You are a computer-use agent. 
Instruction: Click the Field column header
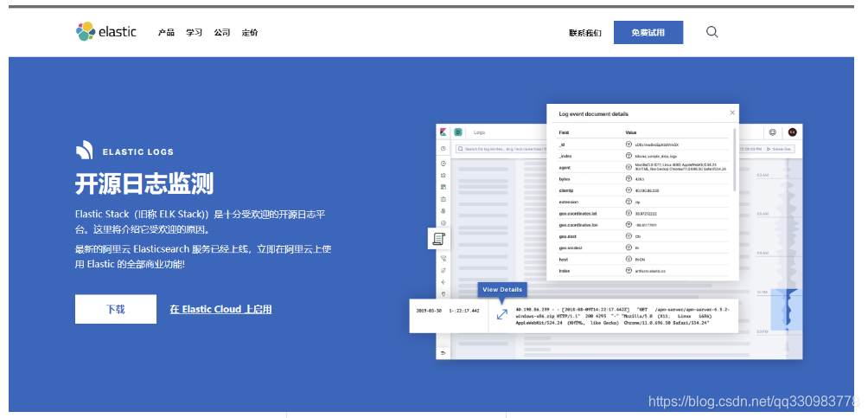tap(564, 132)
